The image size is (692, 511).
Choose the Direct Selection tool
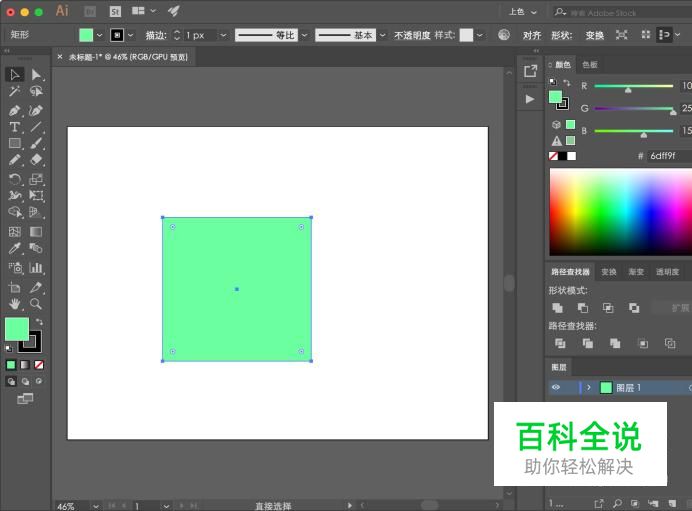(x=36, y=75)
